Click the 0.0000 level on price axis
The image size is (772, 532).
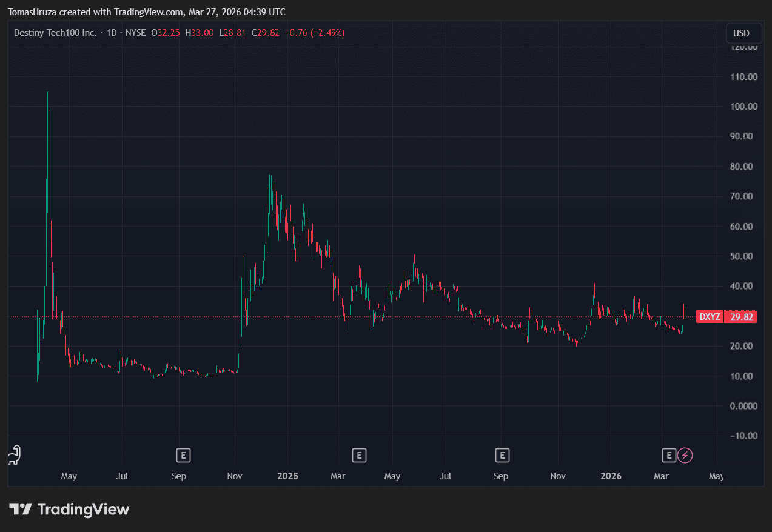tap(744, 406)
